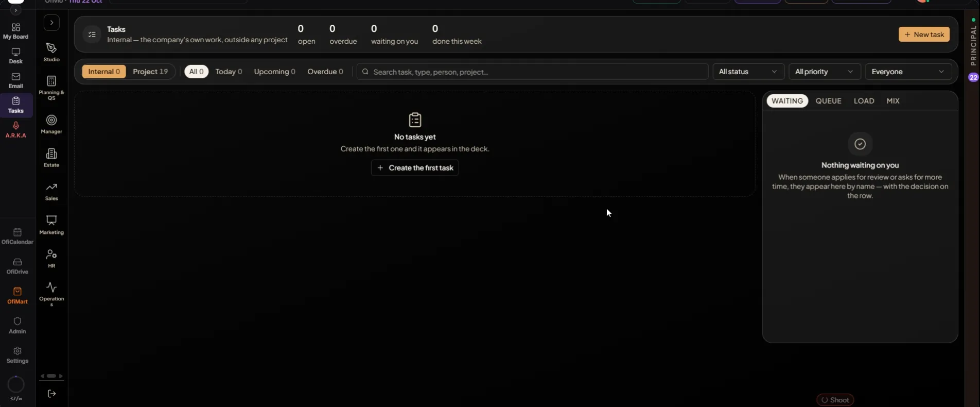
Task: Open the Studio module
Action: pyautogui.click(x=51, y=53)
